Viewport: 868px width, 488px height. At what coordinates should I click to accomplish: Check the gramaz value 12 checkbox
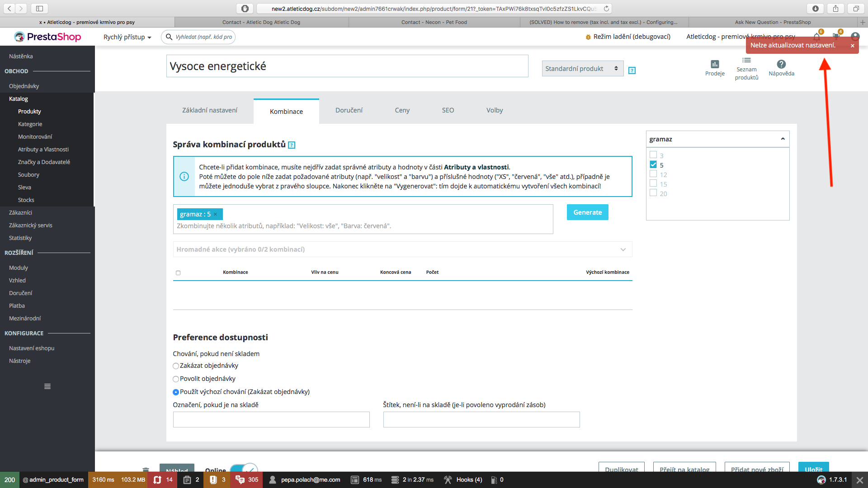click(653, 174)
